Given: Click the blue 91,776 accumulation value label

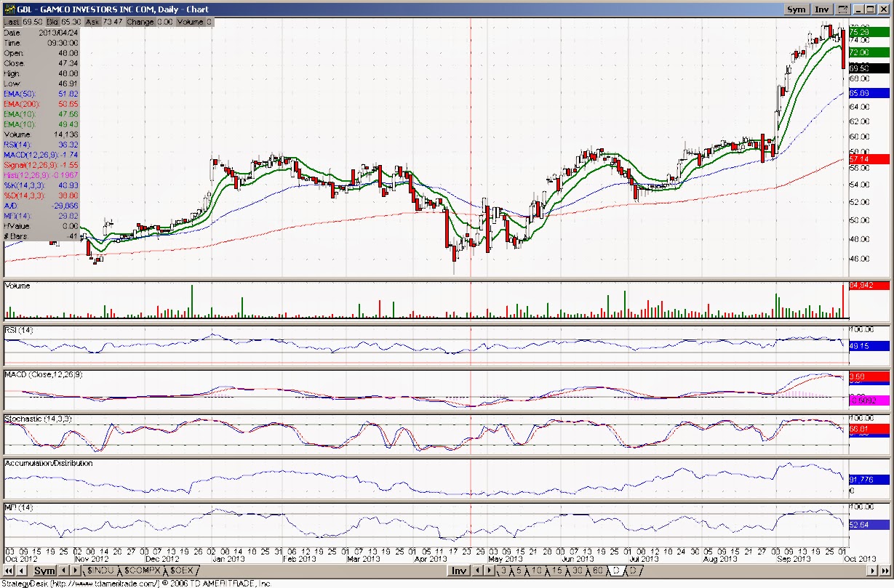Looking at the screenshot, I should (868, 479).
